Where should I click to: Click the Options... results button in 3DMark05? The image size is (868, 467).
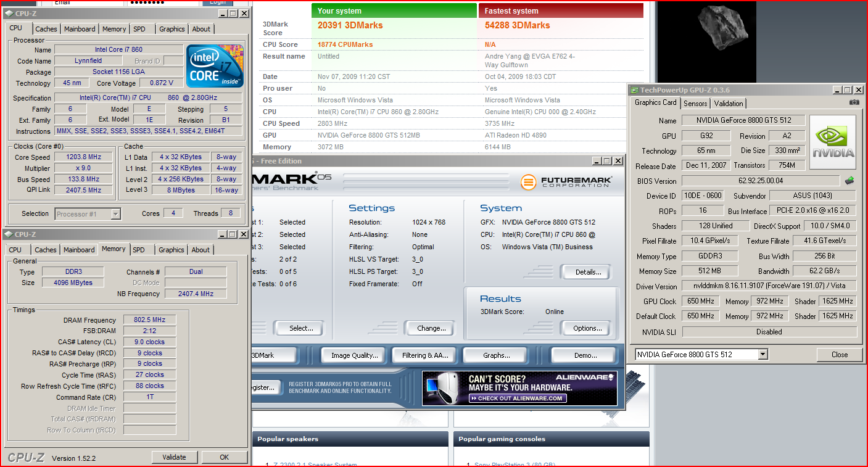(585, 328)
